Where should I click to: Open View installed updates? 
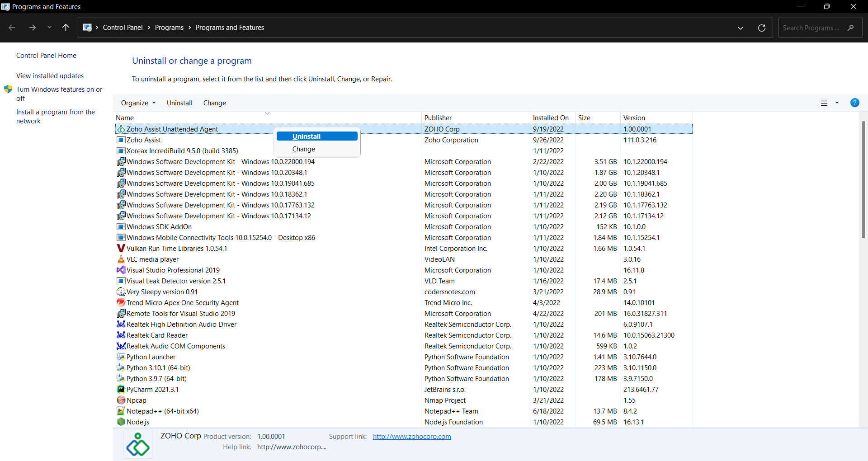click(50, 75)
